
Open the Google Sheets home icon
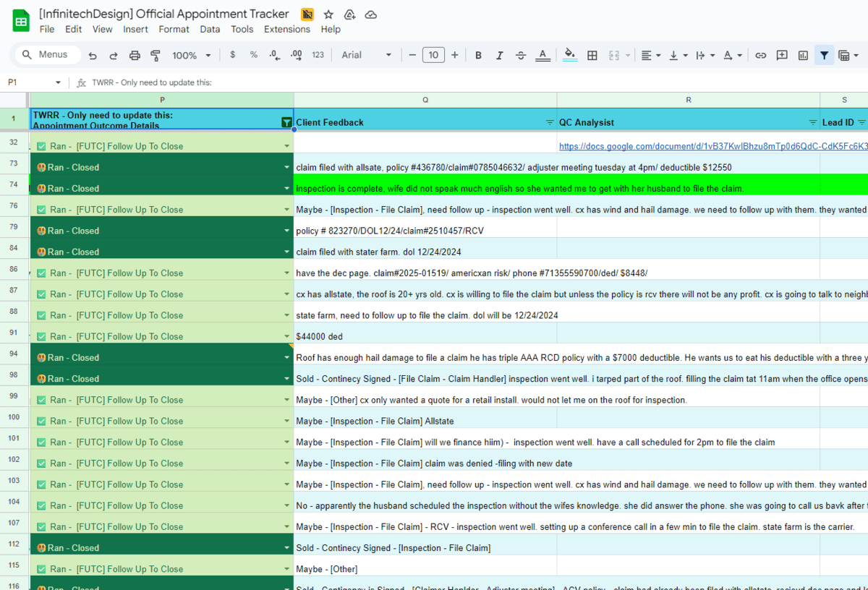click(21, 21)
